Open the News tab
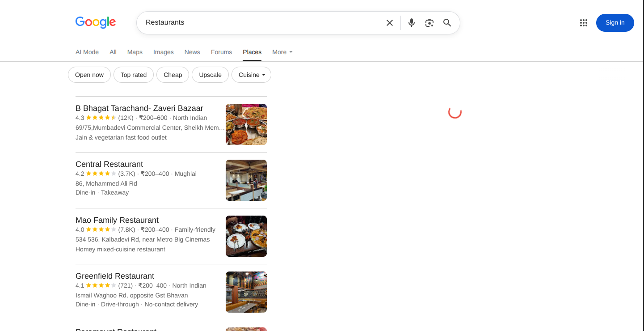 pyautogui.click(x=192, y=52)
